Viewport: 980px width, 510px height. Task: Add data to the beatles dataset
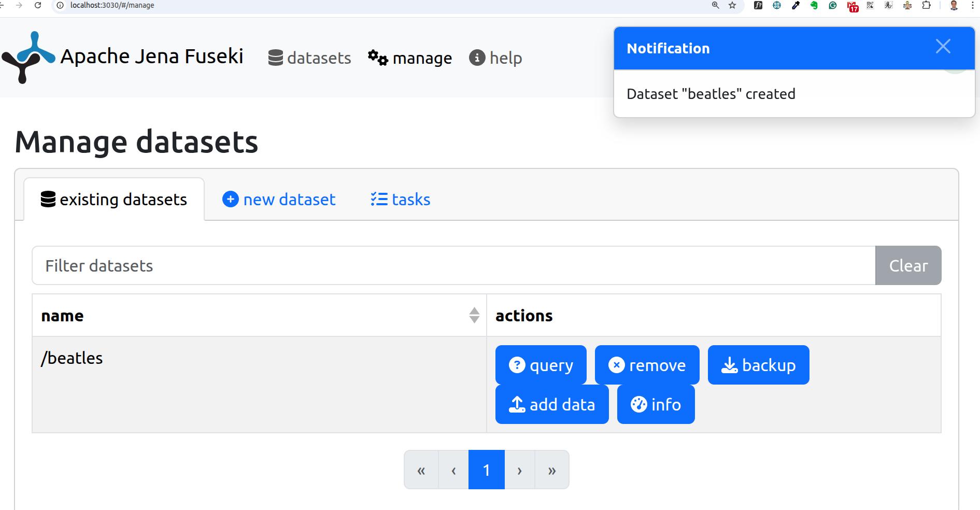click(x=552, y=404)
